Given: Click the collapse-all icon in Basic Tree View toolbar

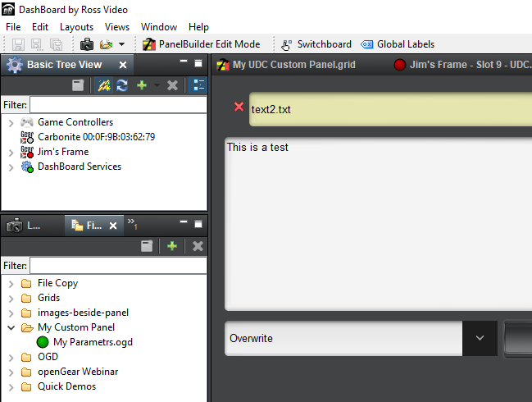Looking at the screenshot, I should point(78,85).
